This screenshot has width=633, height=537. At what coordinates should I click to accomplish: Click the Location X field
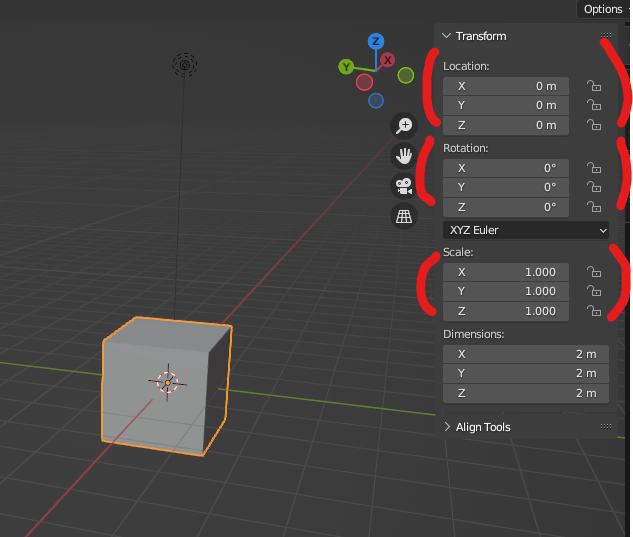pos(506,86)
